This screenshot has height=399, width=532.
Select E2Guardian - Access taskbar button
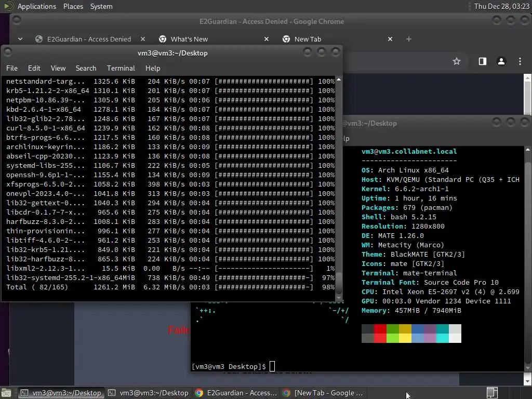[x=236, y=393]
